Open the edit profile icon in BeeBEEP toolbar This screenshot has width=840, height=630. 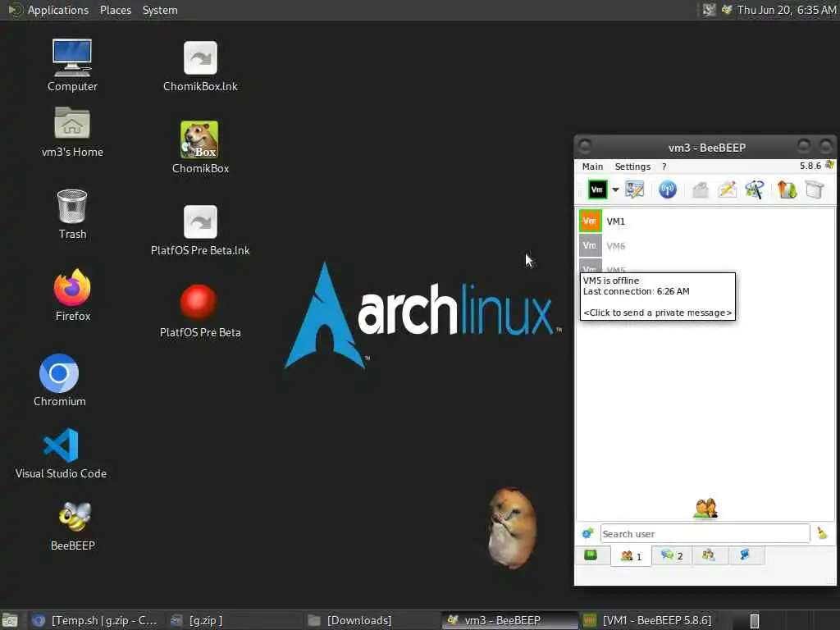pyautogui.click(x=634, y=189)
